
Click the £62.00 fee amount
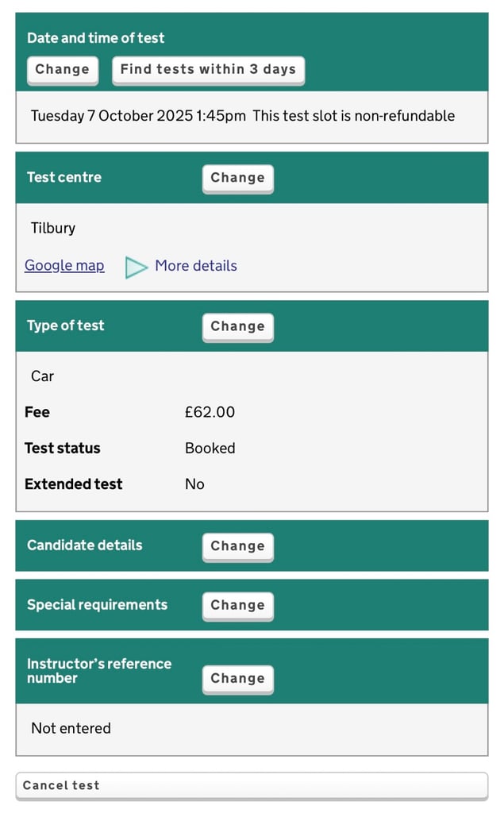click(210, 412)
